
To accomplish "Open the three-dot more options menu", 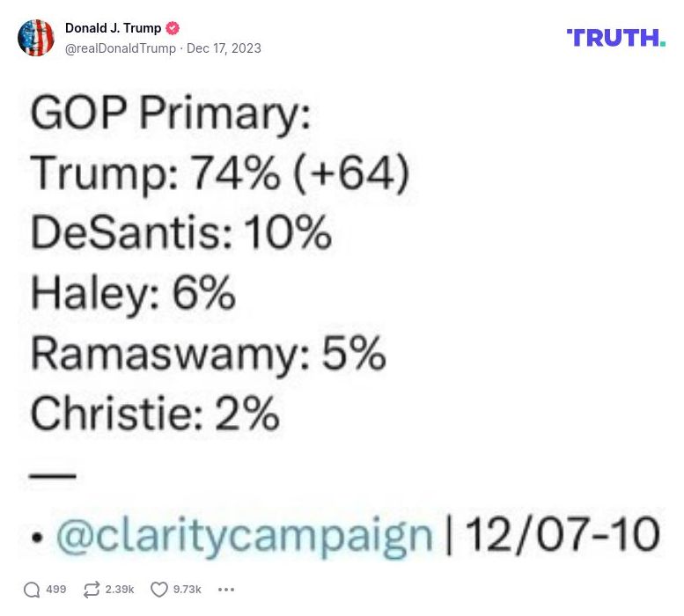I will pos(226,590).
